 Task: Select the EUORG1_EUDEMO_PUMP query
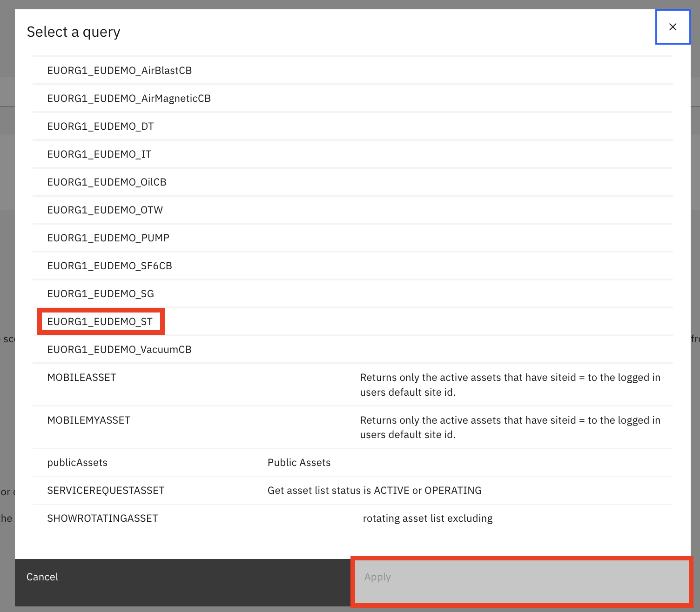point(352,238)
